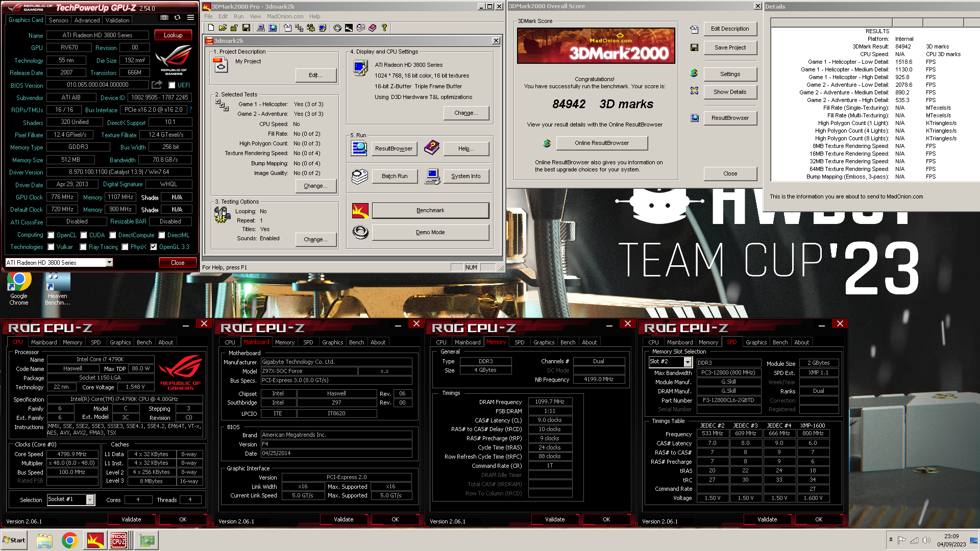The image size is (980, 551).
Task: Toggle OpenCL checkbox
Action: coord(51,235)
